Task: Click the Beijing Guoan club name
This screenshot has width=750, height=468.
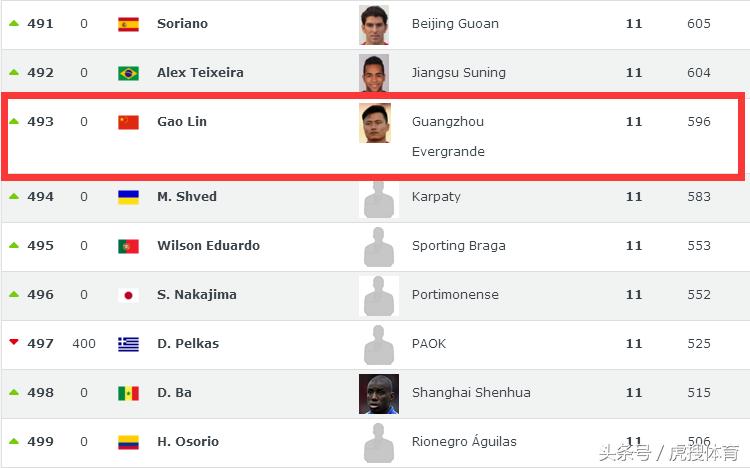Action: 455,24
